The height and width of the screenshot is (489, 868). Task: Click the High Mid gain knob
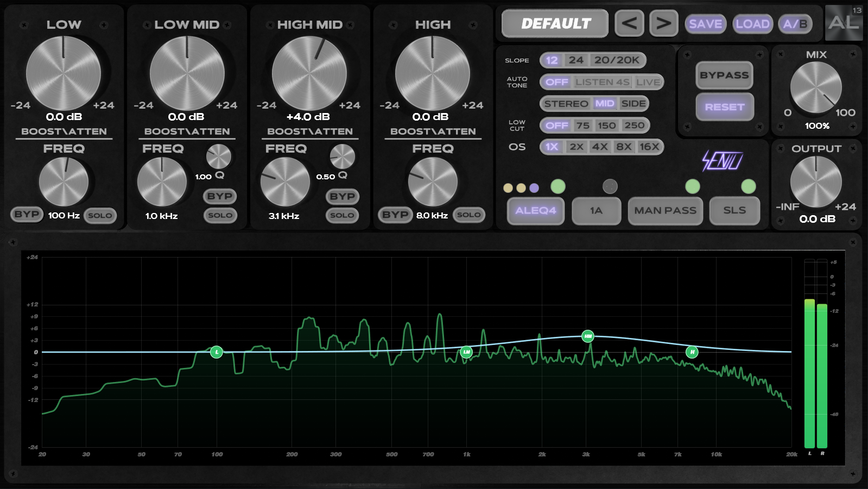[x=309, y=73]
